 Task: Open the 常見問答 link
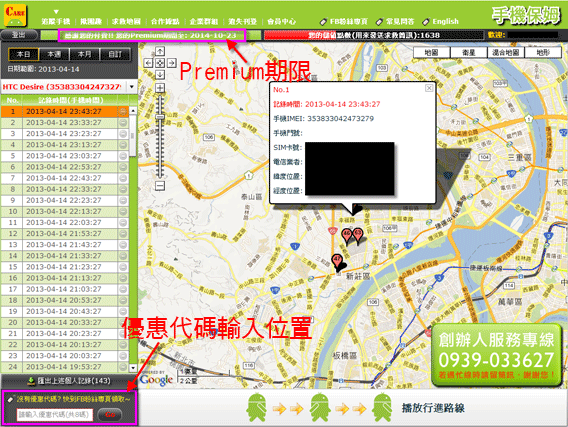(x=396, y=22)
